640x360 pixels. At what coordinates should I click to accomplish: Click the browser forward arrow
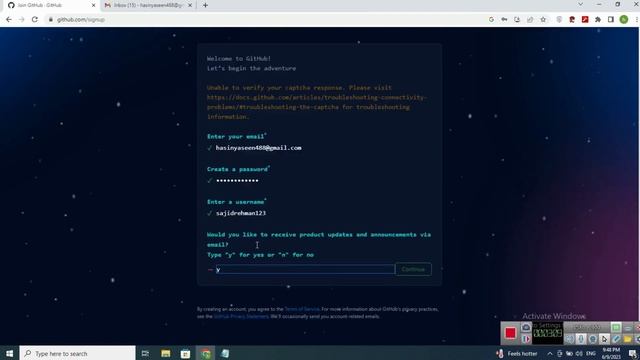tap(22, 19)
